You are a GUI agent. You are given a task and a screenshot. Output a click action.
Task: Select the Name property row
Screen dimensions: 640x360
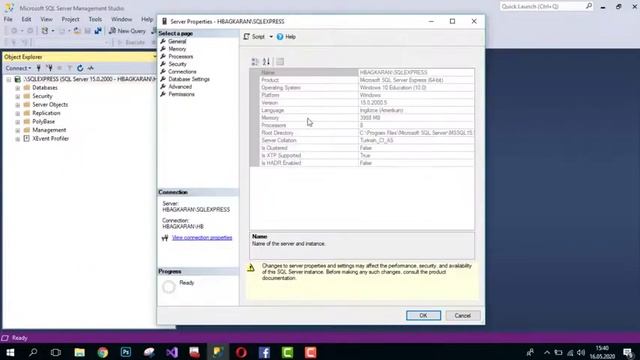367,72
